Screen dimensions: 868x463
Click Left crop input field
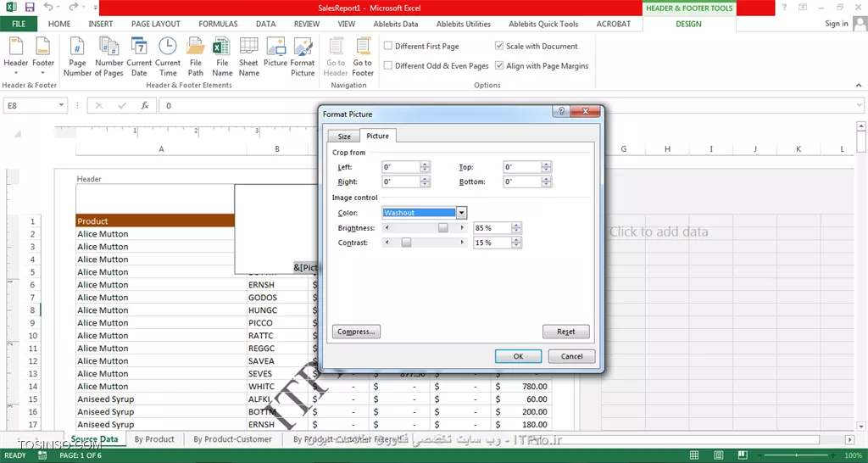point(401,167)
